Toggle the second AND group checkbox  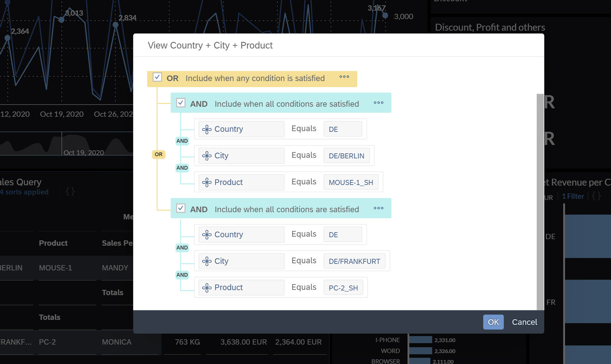point(181,208)
